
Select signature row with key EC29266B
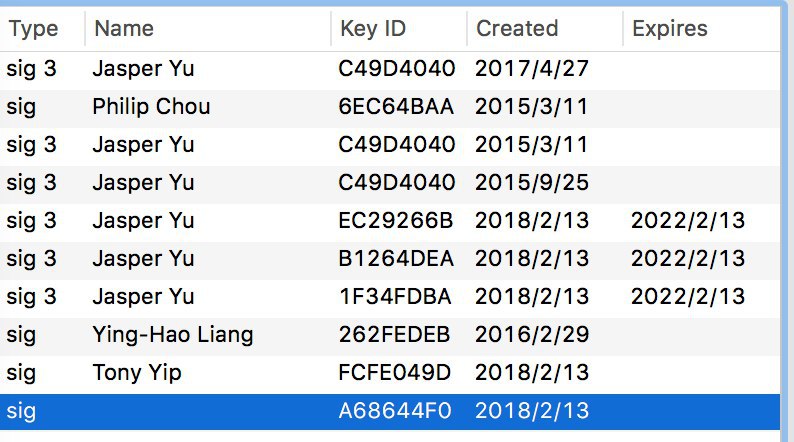click(x=390, y=222)
